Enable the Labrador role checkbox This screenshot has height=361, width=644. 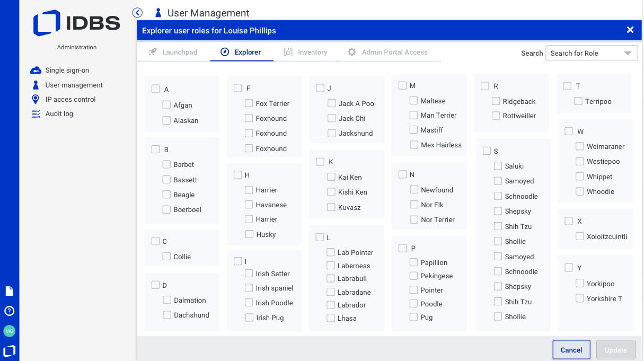[x=331, y=305]
